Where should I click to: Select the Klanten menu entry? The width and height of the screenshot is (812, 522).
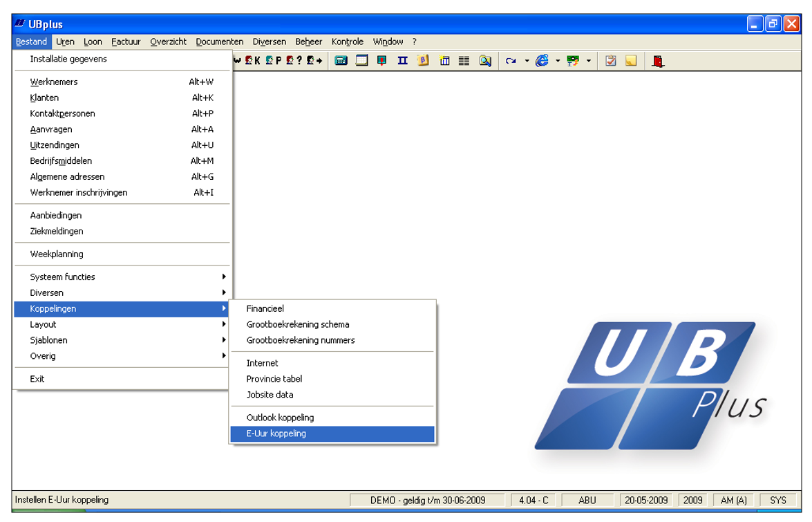pos(122,97)
